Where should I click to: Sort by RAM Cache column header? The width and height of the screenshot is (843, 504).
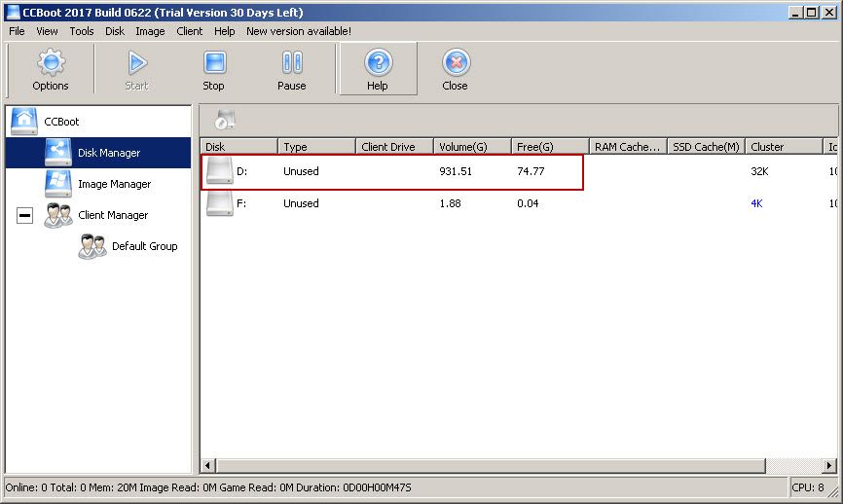(x=628, y=147)
